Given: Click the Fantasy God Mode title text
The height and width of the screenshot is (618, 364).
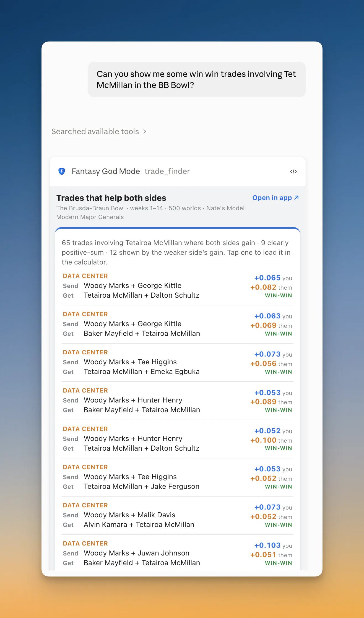Looking at the screenshot, I should pyautogui.click(x=106, y=172).
